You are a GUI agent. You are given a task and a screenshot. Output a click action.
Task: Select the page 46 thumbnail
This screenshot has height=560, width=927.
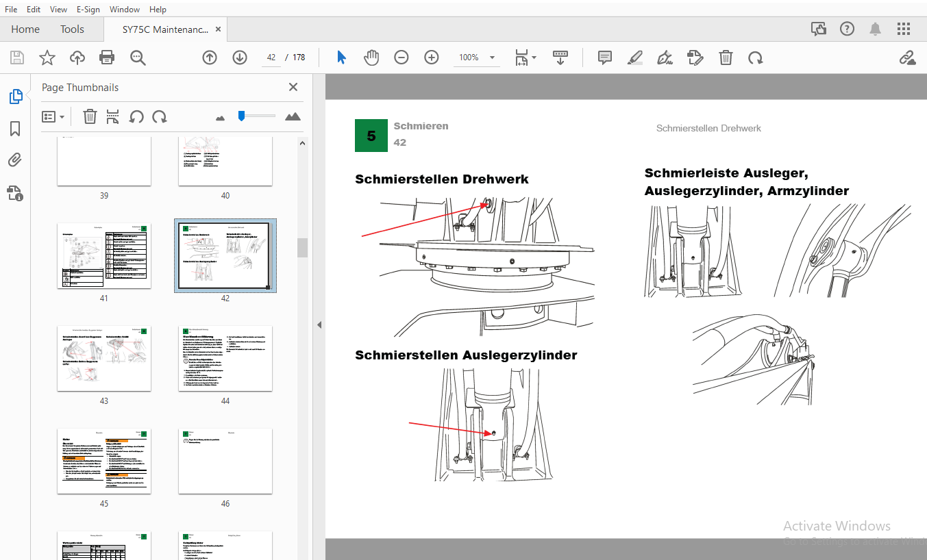click(225, 461)
